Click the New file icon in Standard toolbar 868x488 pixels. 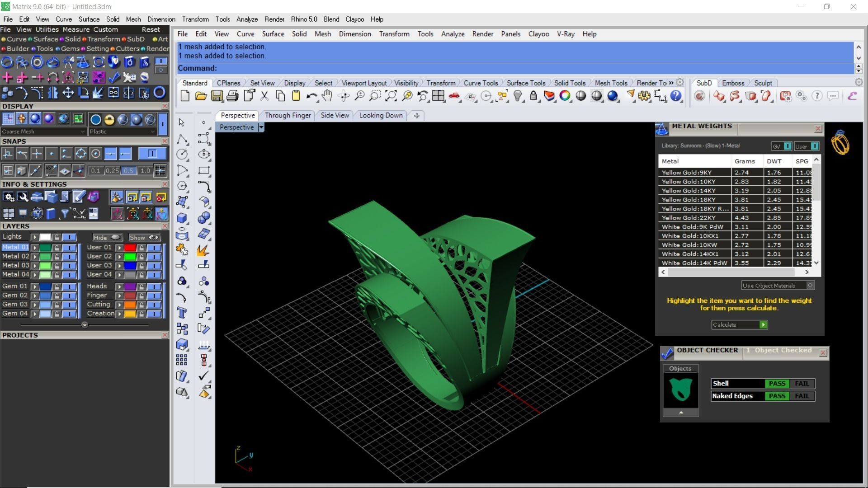click(x=185, y=96)
